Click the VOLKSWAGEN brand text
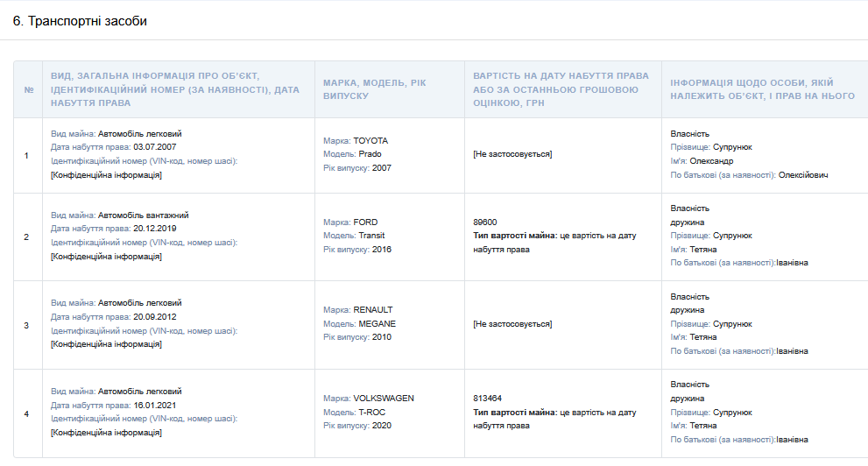868x466 pixels. pos(384,399)
